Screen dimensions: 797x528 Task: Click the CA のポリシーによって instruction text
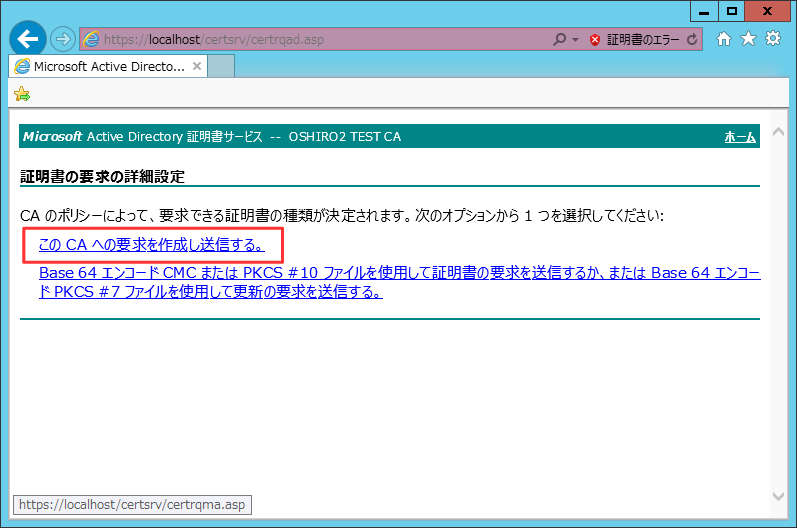342,216
